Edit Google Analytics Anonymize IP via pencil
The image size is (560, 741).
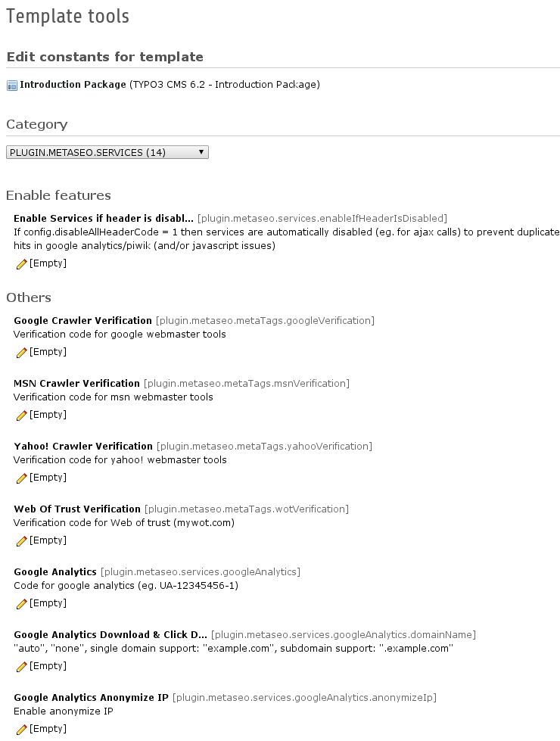click(x=21, y=730)
